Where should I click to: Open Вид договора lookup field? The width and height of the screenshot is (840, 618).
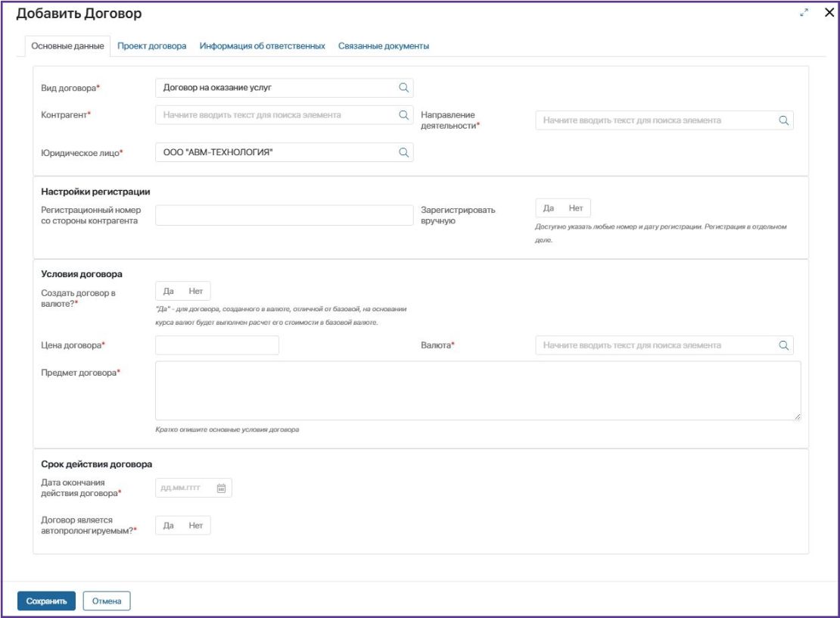[x=284, y=87]
